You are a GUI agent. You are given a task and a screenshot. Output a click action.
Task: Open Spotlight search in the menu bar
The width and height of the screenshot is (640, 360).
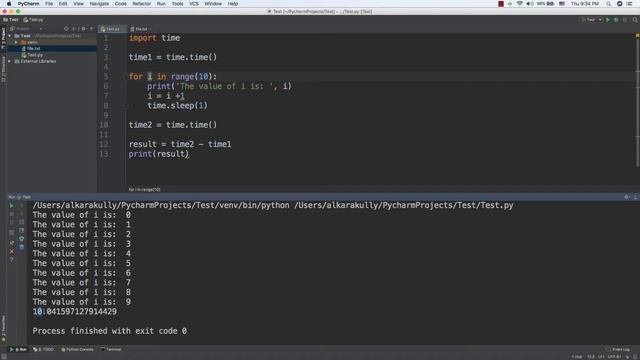point(608,4)
